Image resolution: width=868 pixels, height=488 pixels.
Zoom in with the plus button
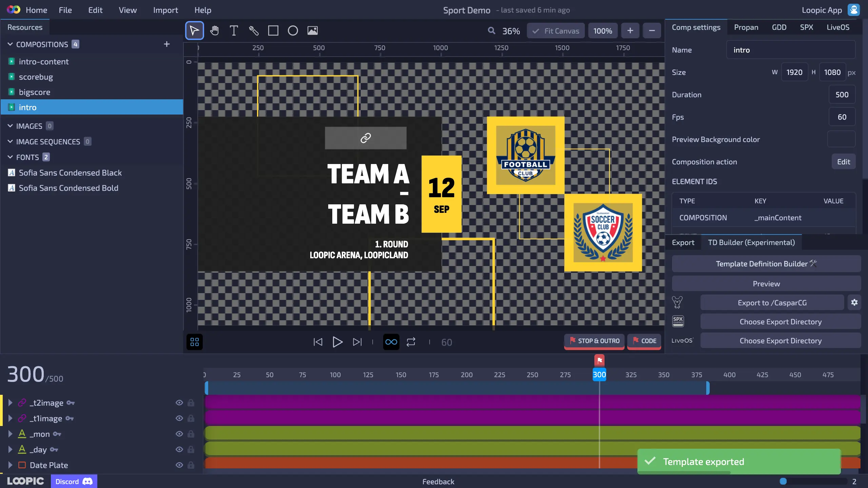pyautogui.click(x=630, y=30)
